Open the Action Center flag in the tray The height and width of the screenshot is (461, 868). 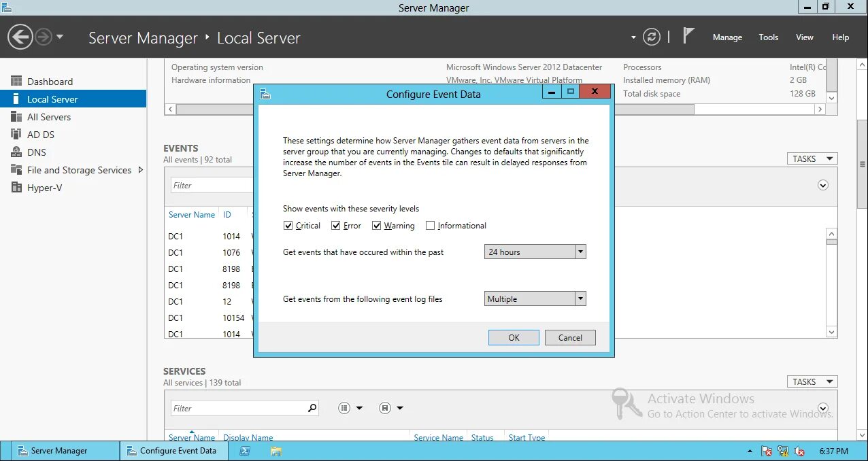(x=766, y=451)
